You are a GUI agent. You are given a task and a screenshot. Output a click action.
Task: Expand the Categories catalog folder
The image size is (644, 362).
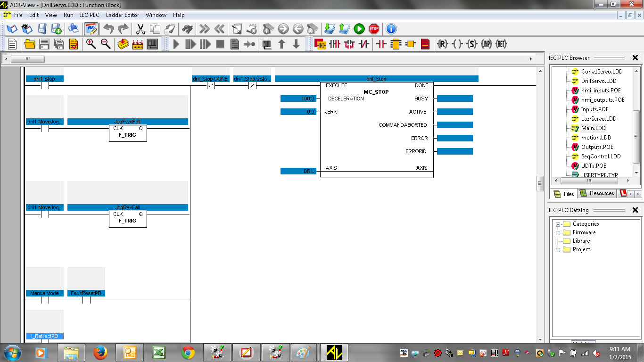point(558,224)
